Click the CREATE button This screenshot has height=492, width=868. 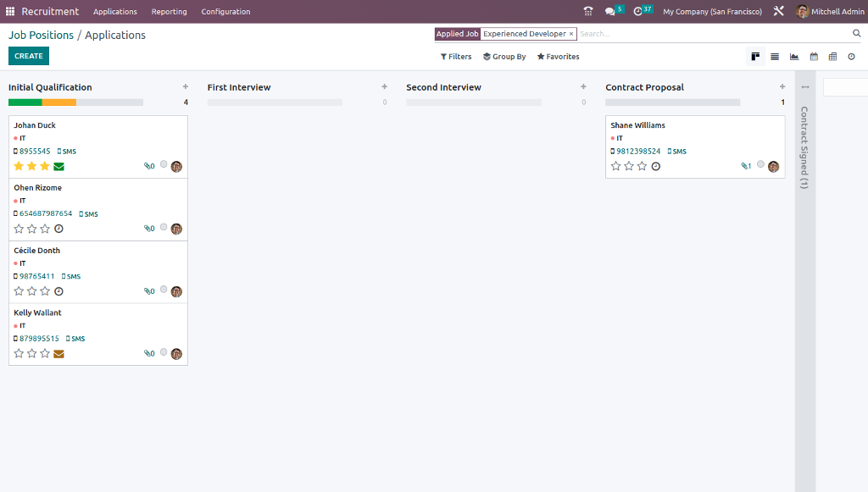pyautogui.click(x=29, y=56)
